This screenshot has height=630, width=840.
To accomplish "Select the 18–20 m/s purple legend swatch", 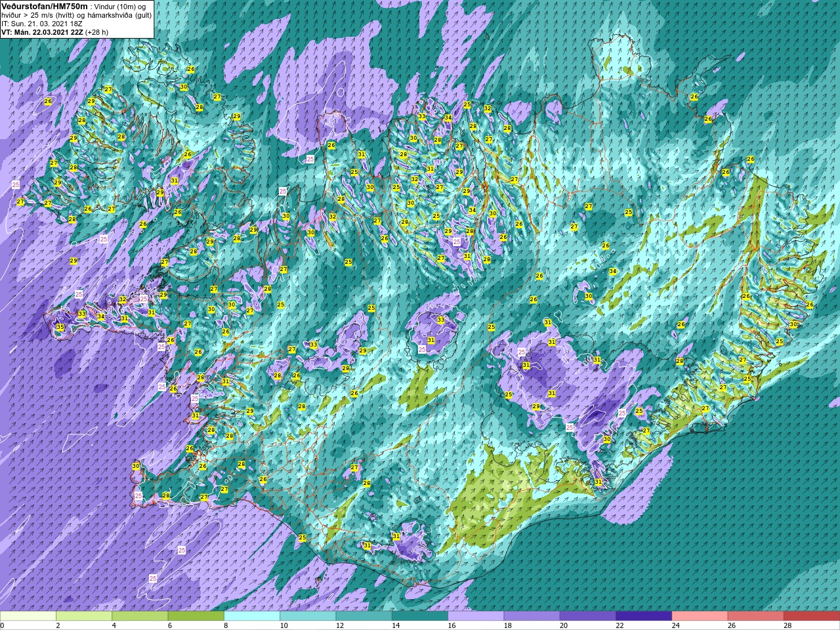I will click(x=532, y=616).
